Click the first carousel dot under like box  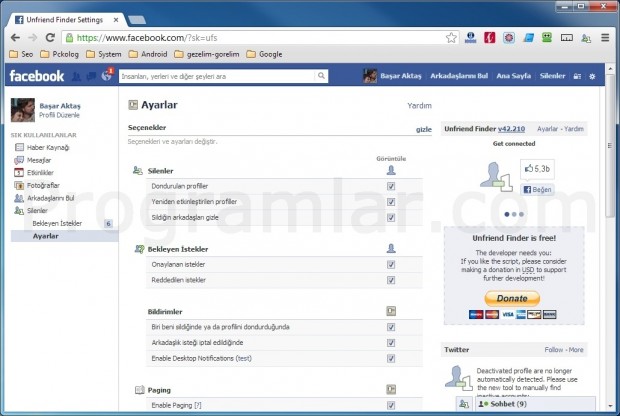[x=507, y=214]
